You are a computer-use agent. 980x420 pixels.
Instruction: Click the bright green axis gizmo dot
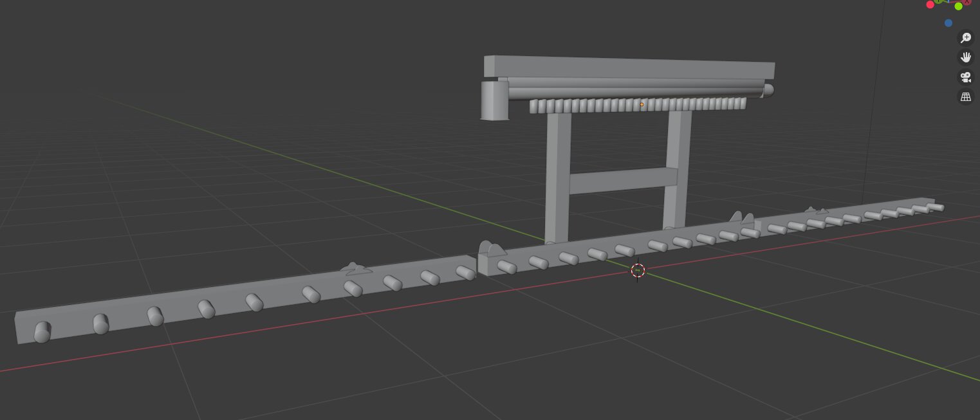[958, 6]
